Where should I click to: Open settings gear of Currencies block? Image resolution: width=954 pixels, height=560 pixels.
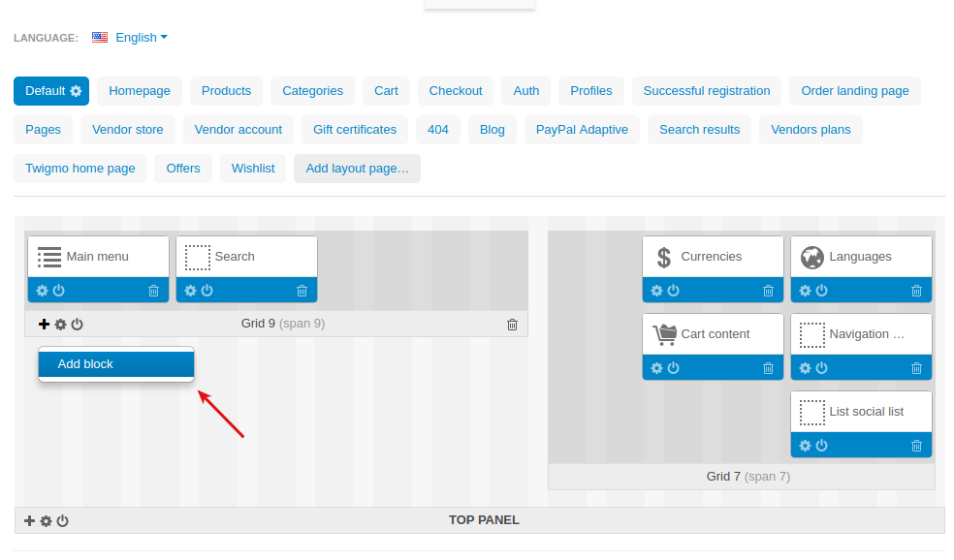click(x=656, y=291)
